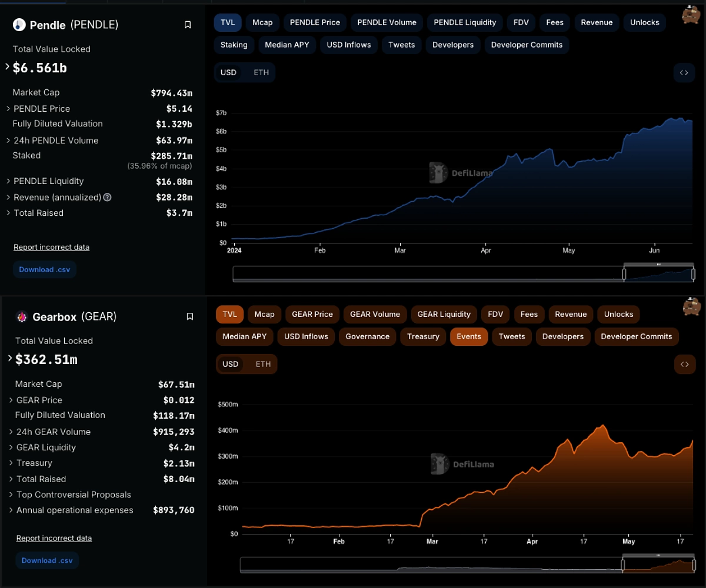
Task: Toggle Gearbox TVL chart series
Action: pyautogui.click(x=229, y=314)
